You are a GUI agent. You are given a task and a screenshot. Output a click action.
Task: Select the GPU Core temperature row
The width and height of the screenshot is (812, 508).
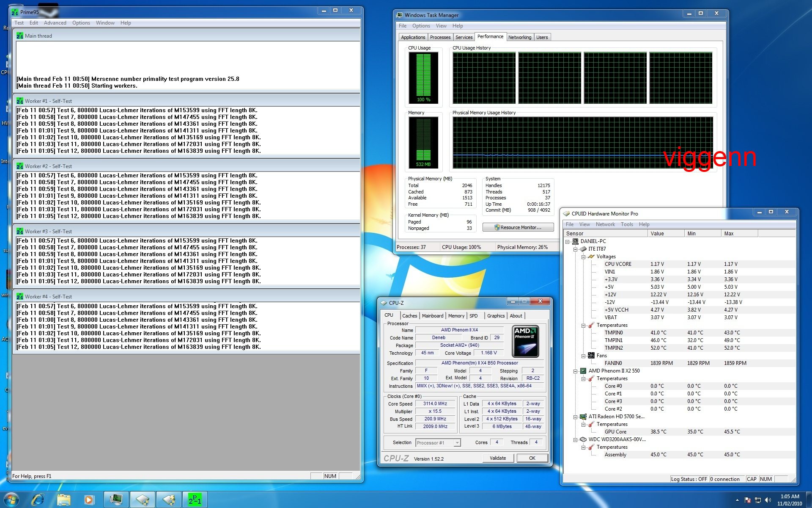pyautogui.click(x=680, y=432)
